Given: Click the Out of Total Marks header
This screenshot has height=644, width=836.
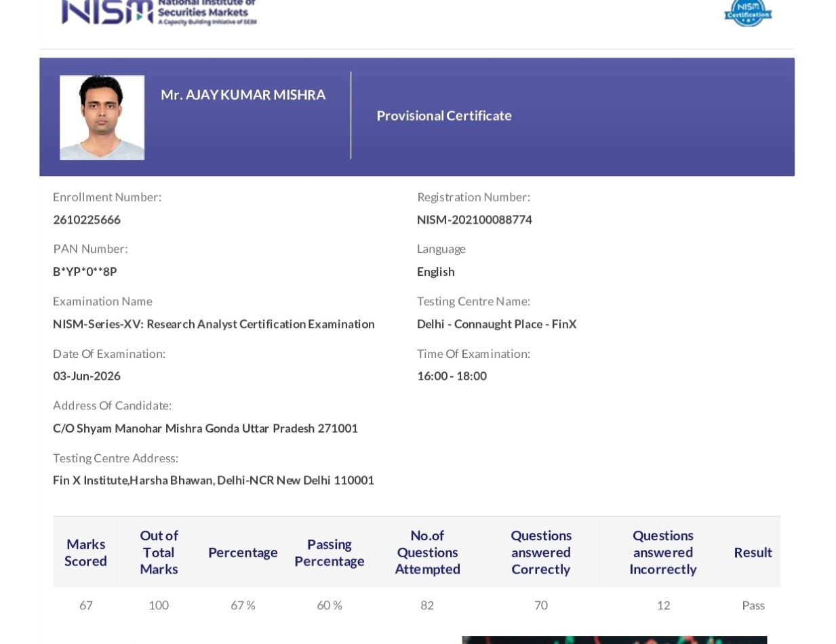Looking at the screenshot, I should (159, 552).
